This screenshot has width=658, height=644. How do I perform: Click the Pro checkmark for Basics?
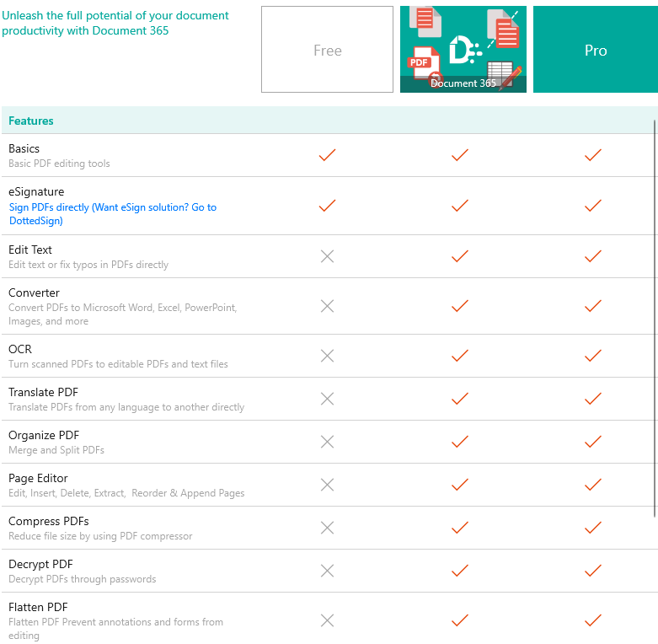pos(593,155)
